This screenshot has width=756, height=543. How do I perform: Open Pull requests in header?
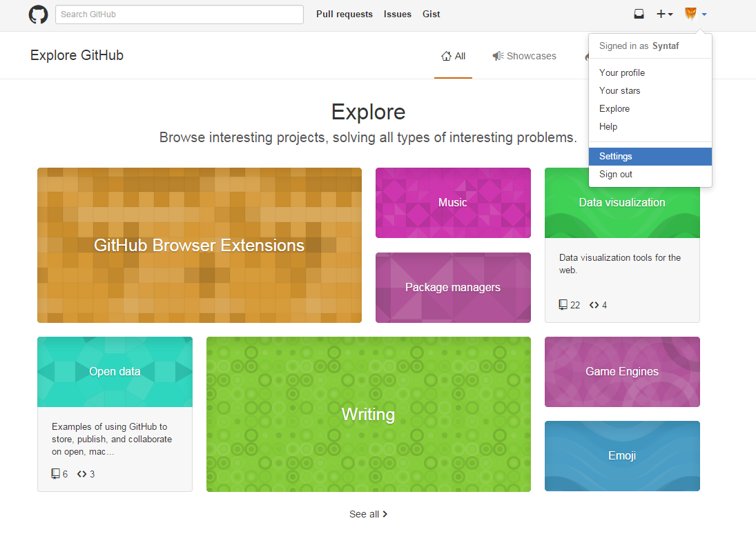[345, 14]
